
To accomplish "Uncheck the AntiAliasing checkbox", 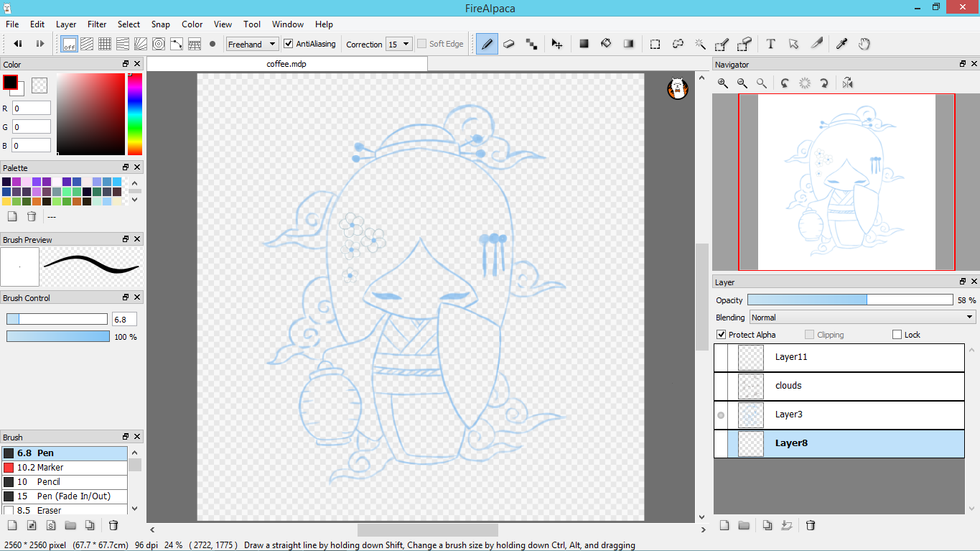I will [x=289, y=44].
